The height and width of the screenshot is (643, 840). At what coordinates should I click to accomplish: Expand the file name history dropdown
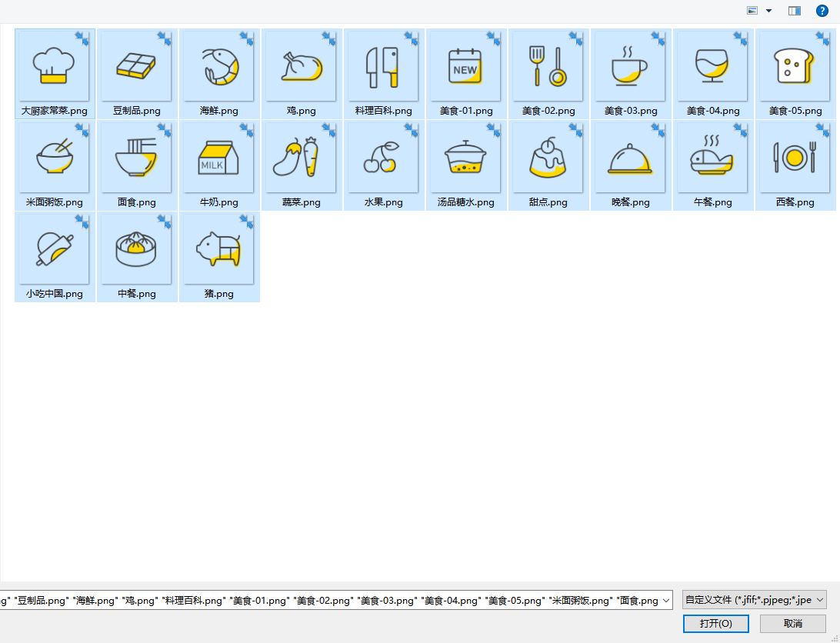665,600
